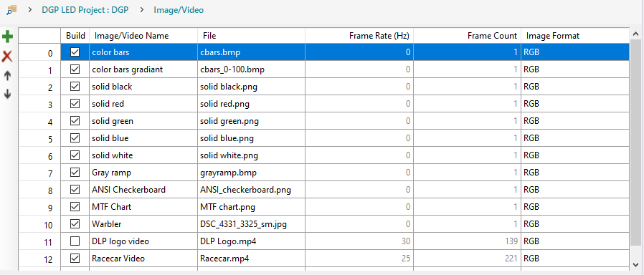644x275 pixels.
Task: Select row header number 0
Action: point(40,52)
